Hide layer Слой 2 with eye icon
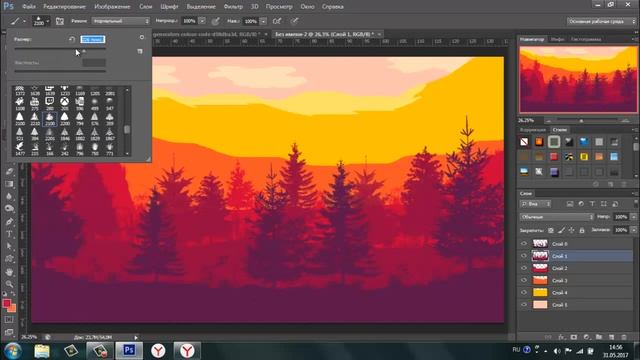This screenshot has width=640, height=360. pyautogui.click(x=524, y=268)
